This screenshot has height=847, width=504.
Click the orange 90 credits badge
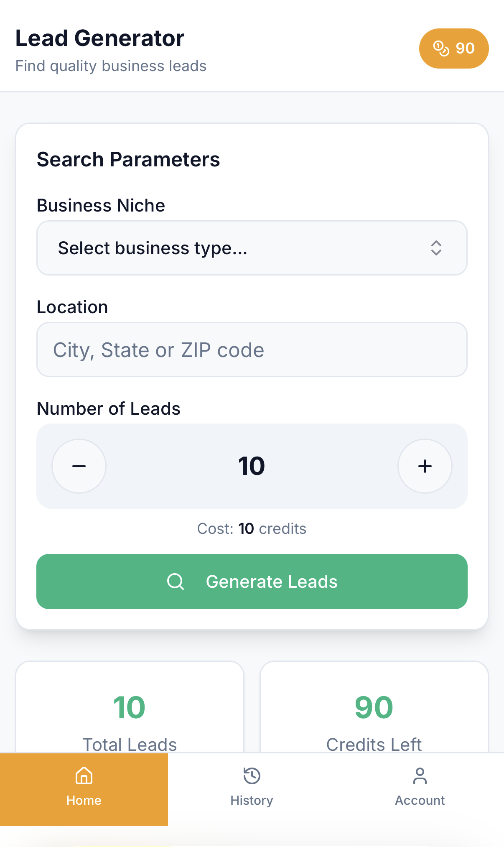point(454,48)
